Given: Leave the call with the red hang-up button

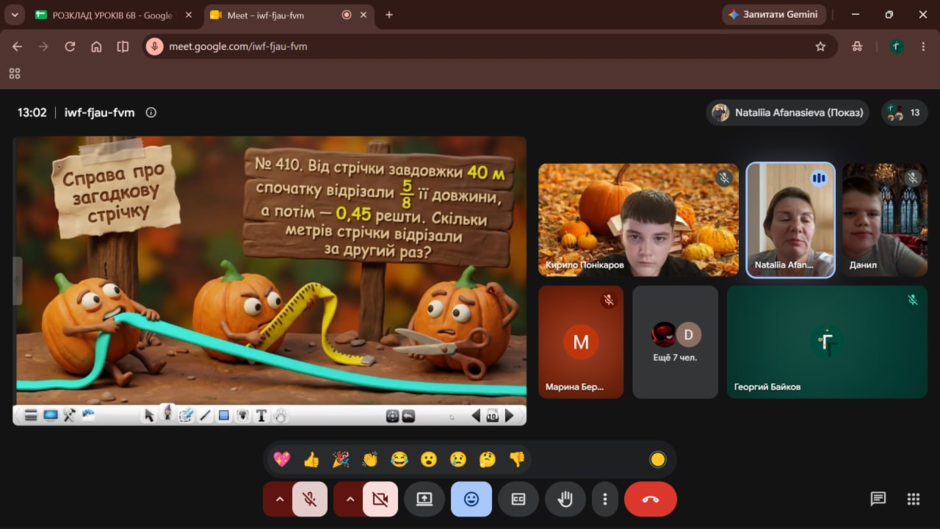Looking at the screenshot, I should coord(650,499).
